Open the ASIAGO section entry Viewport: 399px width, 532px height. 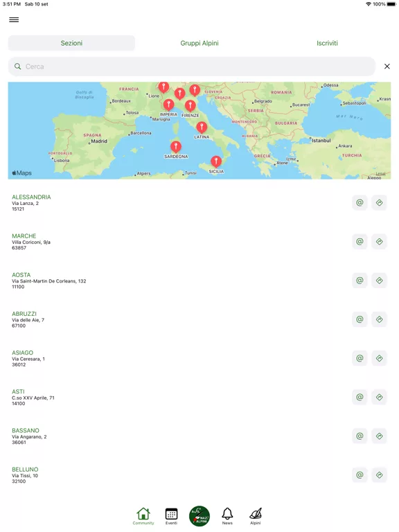coord(199,358)
